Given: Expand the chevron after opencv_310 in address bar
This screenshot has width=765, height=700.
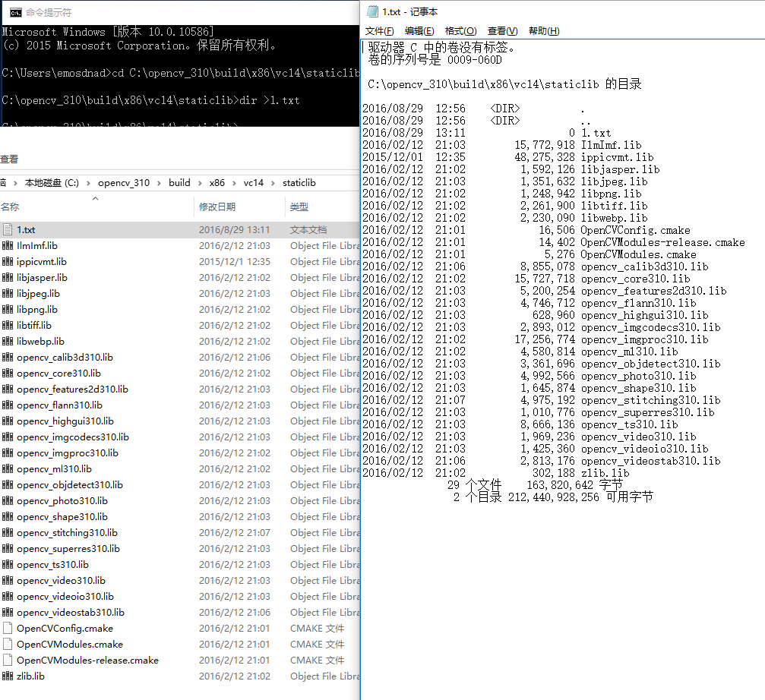Looking at the screenshot, I should (x=159, y=183).
